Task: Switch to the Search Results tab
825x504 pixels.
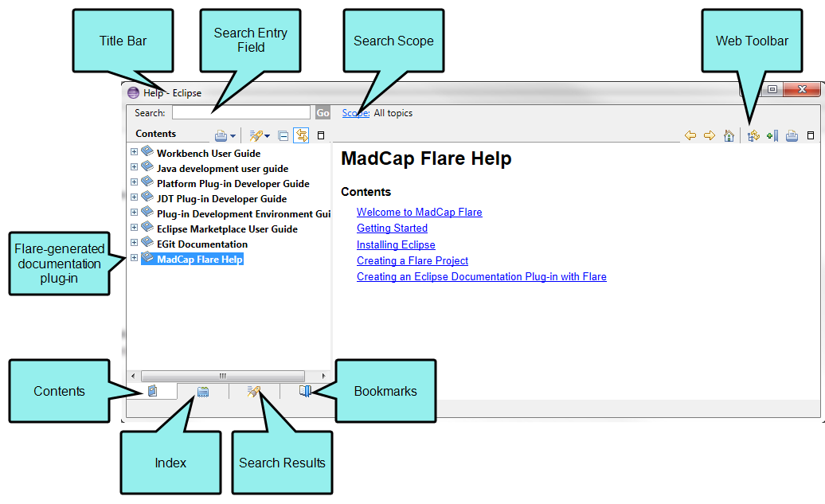Action: tap(253, 392)
